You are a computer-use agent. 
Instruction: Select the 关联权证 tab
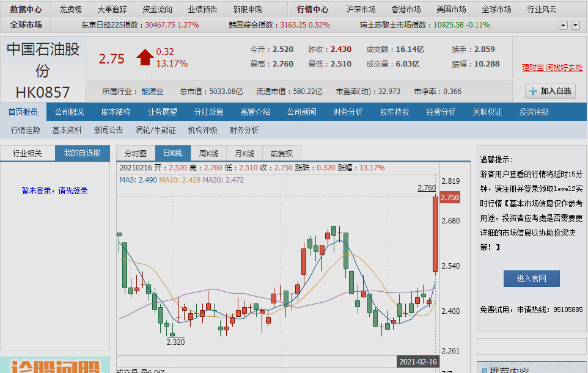(x=488, y=112)
